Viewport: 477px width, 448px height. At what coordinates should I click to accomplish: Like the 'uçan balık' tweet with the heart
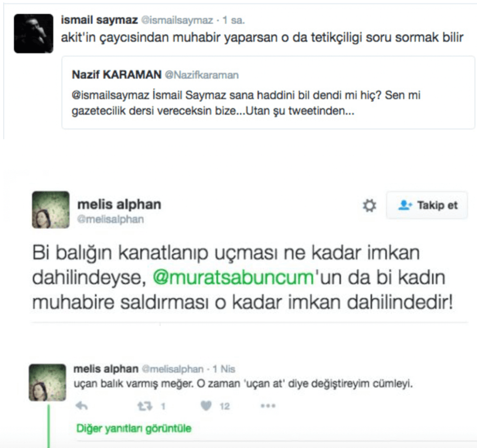[x=206, y=406]
